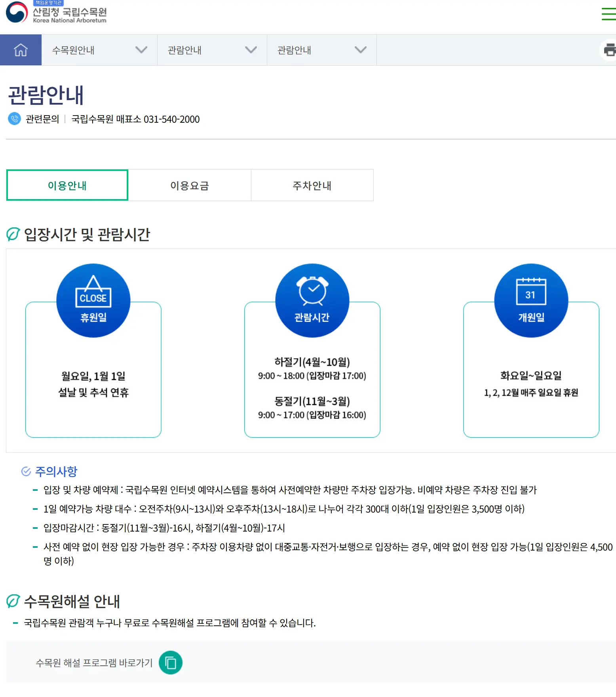Click the 누구나 무료로 수목원해설 sentence
This screenshot has height=697, width=616.
tap(170, 623)
